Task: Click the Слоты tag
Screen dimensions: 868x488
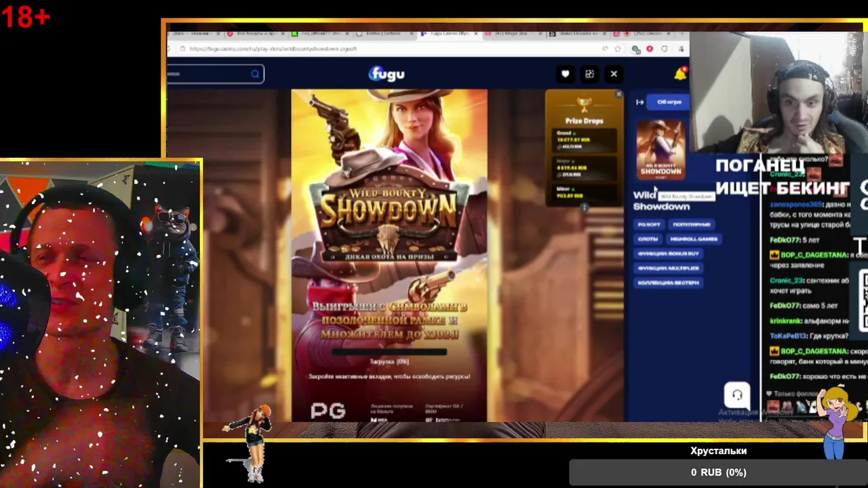Action: click(x=648, y=239)
